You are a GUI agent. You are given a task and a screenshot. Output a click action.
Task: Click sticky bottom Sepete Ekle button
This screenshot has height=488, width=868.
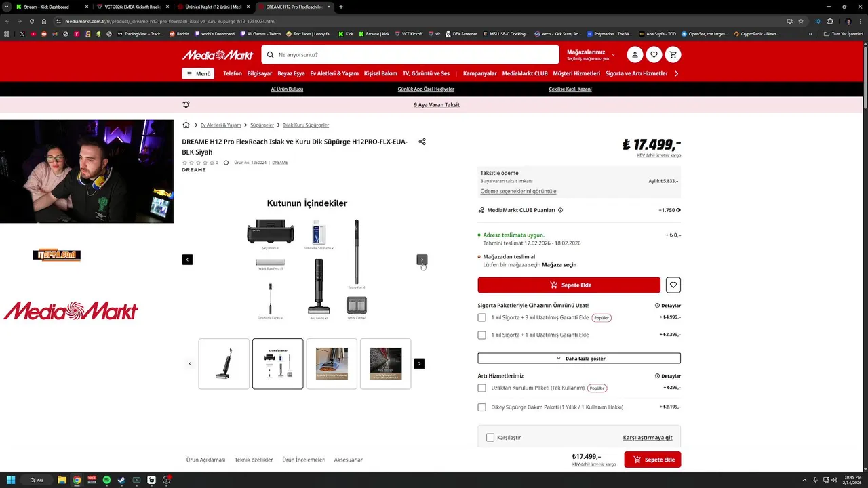click(652, 460)
